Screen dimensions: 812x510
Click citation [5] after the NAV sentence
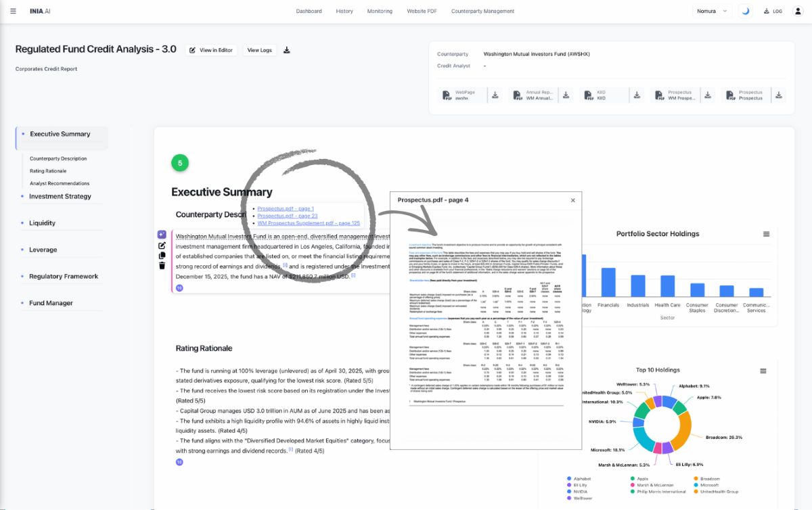tap(353, 275)
